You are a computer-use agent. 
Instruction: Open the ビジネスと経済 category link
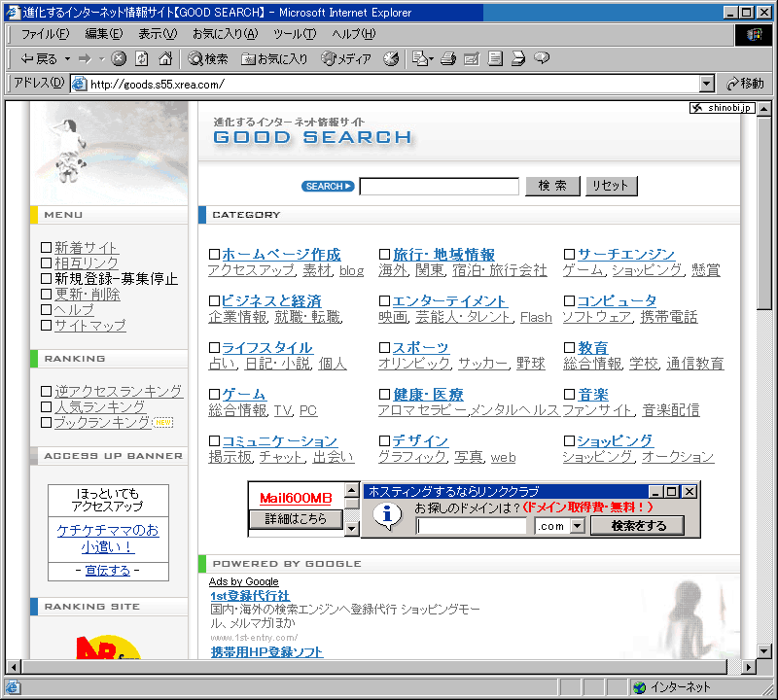[x=271, y=301]
